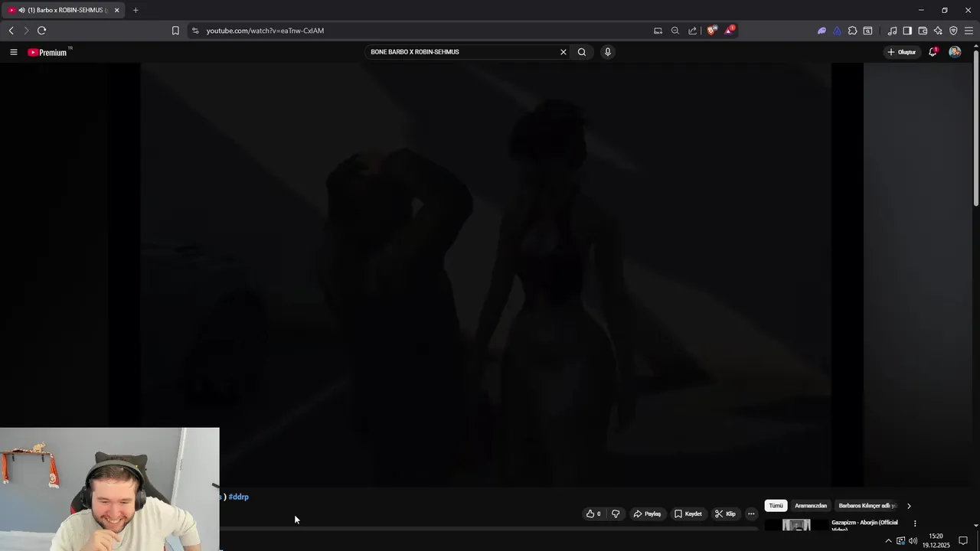Open Brave Rewards triangle icon
This screenshot has height=551, width=980.
point(730,31)
